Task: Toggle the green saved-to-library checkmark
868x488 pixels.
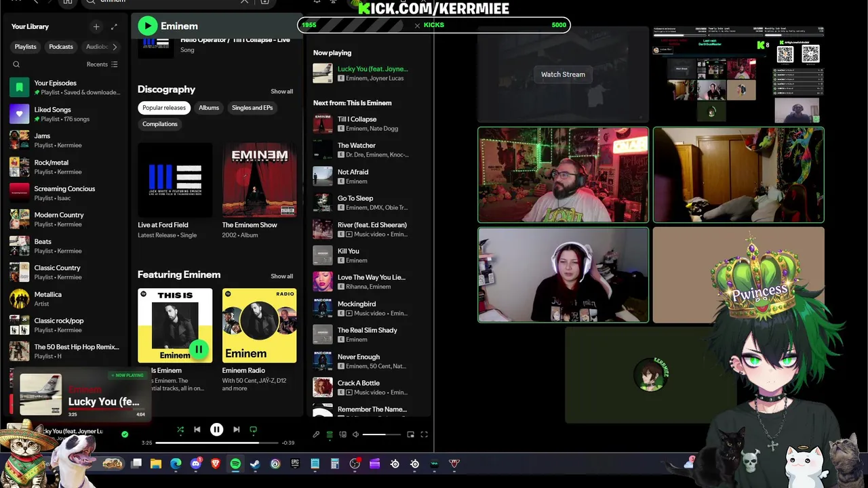Action: coord(125,434)
